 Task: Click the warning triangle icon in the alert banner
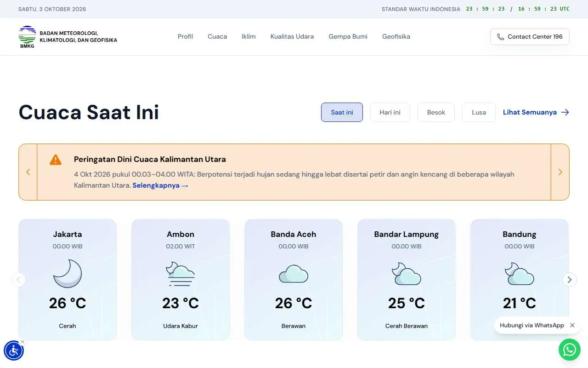56,160
